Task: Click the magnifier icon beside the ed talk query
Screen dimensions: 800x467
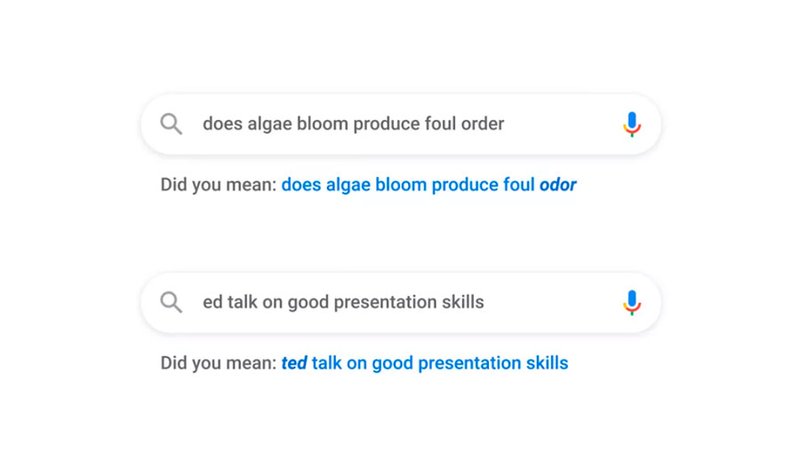Action: 171,302
